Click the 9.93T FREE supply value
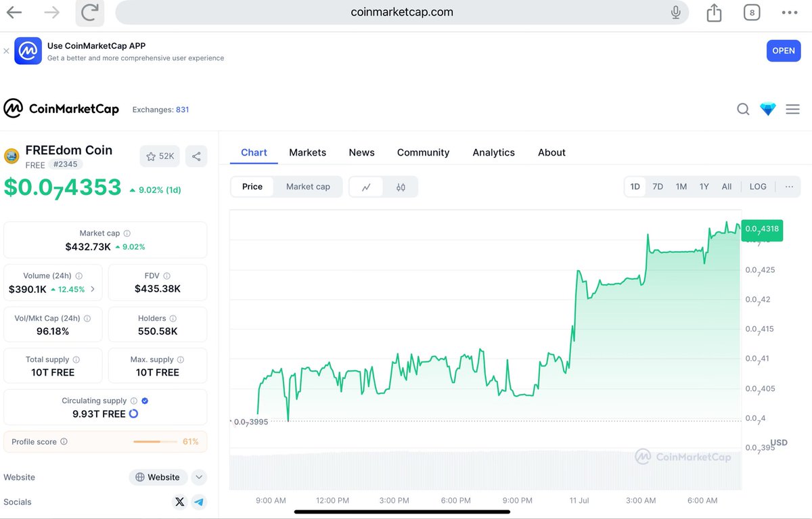812x519 pixels. [x=99, y=414]
